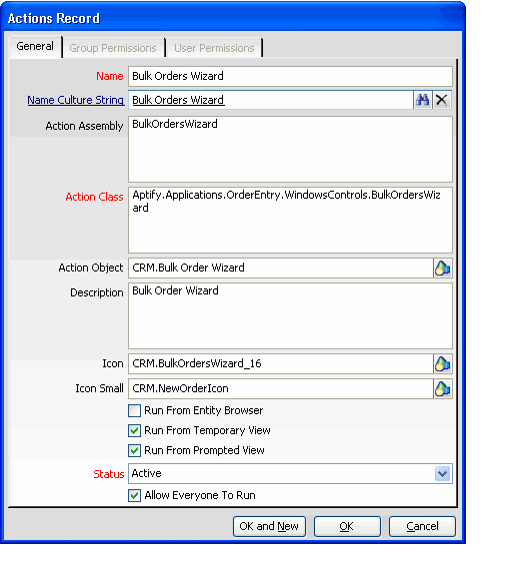Toggle the Run From Prompted View checkbox
The height and width of the screenshot is (562, 528).
134,451
